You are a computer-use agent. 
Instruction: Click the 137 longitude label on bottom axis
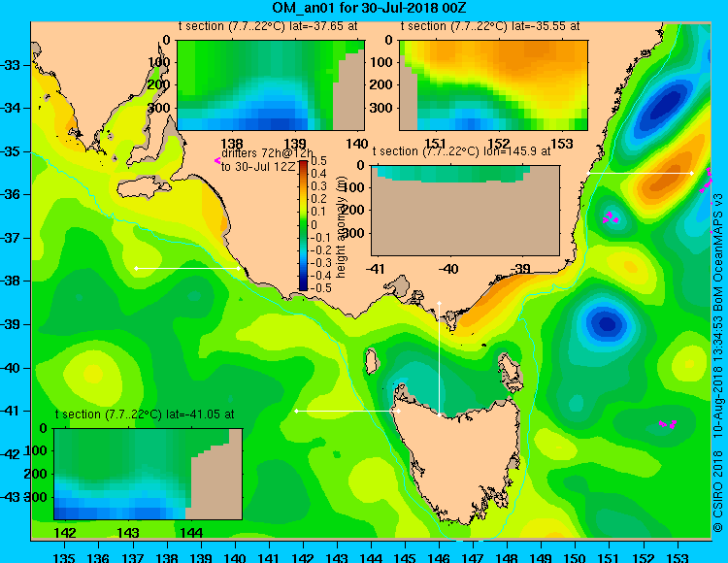click(133, 556)
